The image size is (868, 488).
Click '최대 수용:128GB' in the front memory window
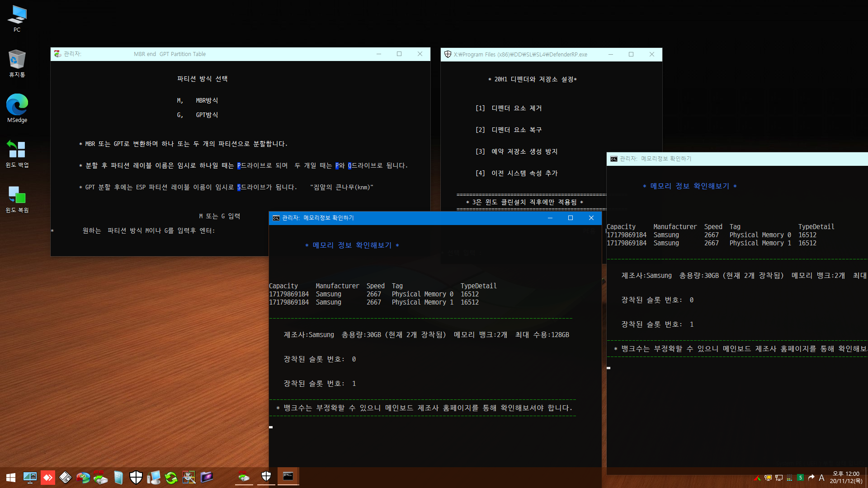coord(542,335)
